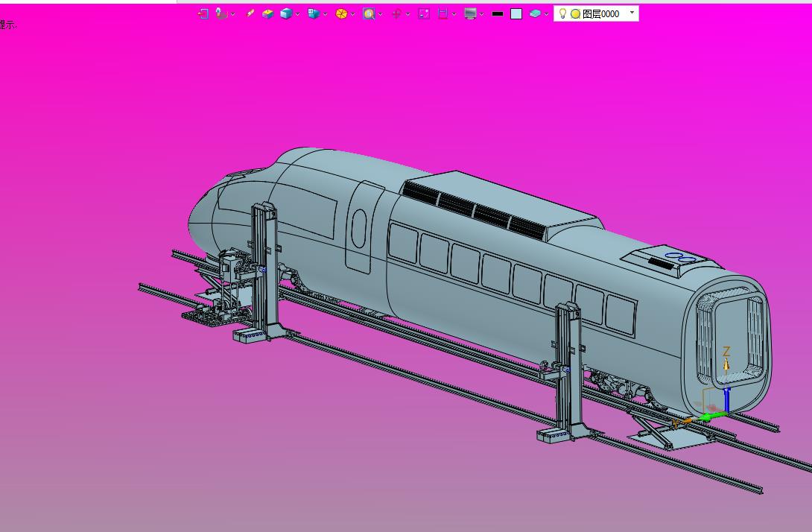The image size is (812, 532).
Task: Open dropdown arrow beside the shaded cube icon
Action: tap(298, 13)
